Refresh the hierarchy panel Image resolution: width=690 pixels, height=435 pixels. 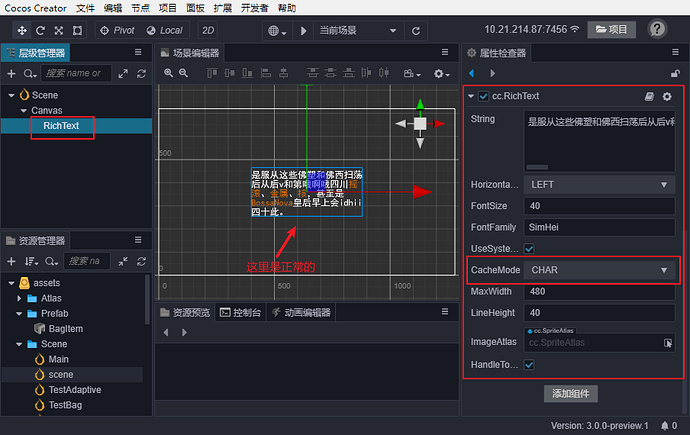pos(141,73)
